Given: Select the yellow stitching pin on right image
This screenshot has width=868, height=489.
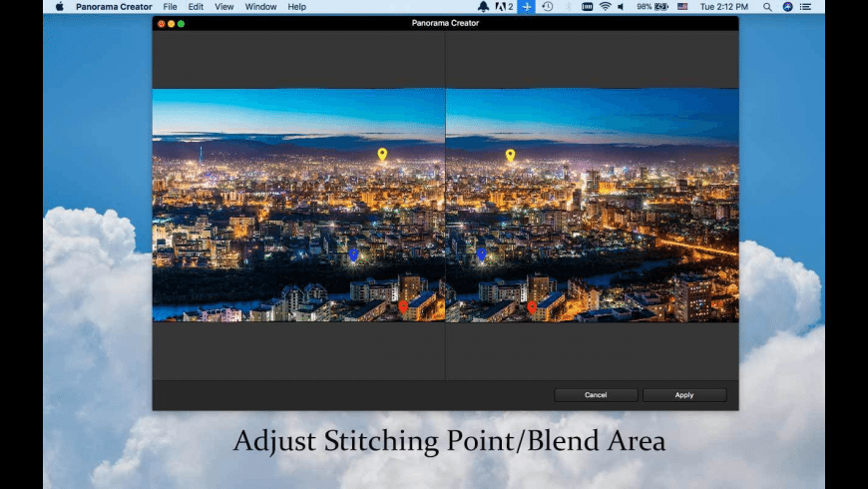Looking at the screenshot, I should (510, 155).
